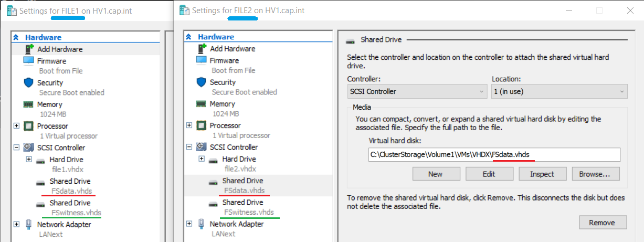This screenshot has height=242, width=644.
Task: Select the Memory chip icon in FILE2 settings
Action: [x=201, y=104]
